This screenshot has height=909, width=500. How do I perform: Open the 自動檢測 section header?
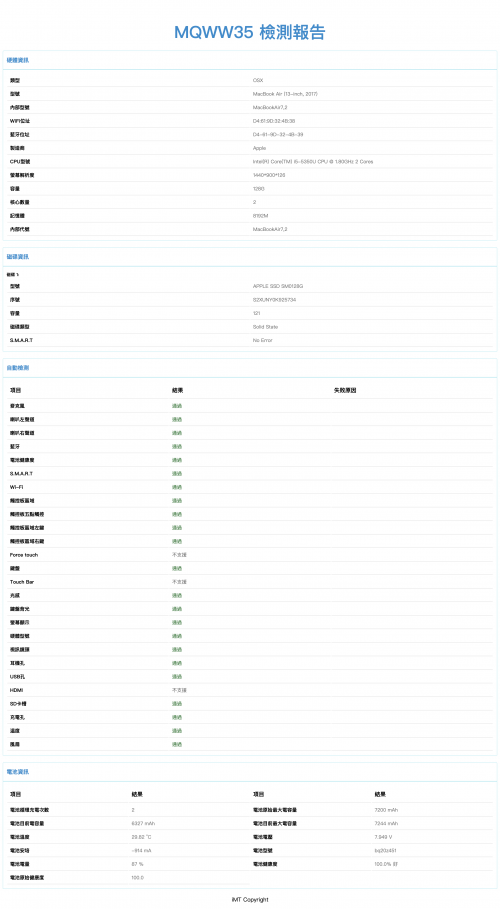coord(17,368)
